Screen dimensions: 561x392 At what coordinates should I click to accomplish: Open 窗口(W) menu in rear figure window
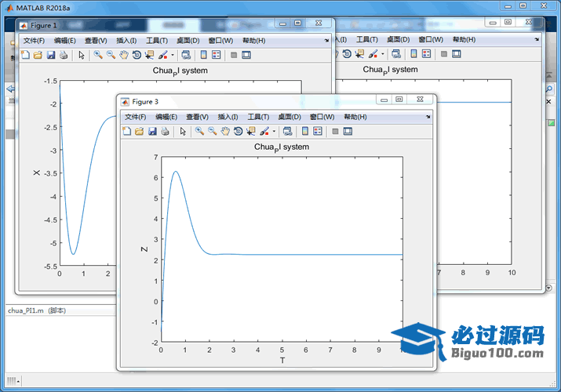tap(431, 39)
